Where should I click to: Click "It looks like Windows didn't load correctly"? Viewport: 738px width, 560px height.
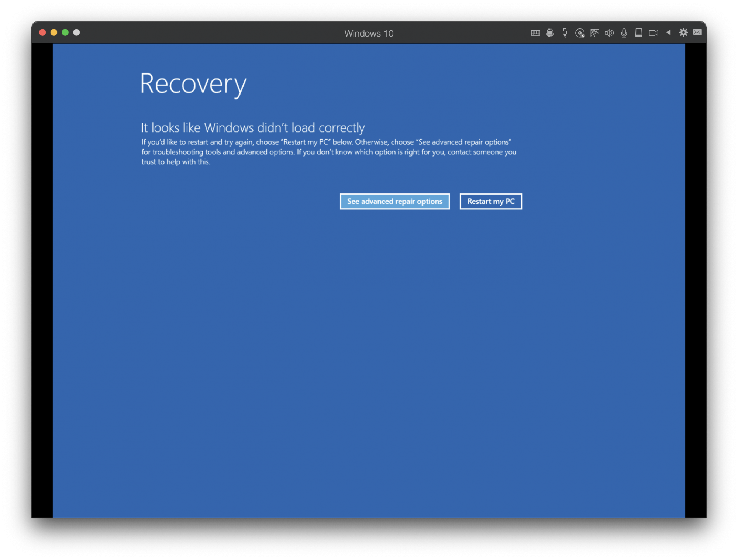[x=253, y=128]
